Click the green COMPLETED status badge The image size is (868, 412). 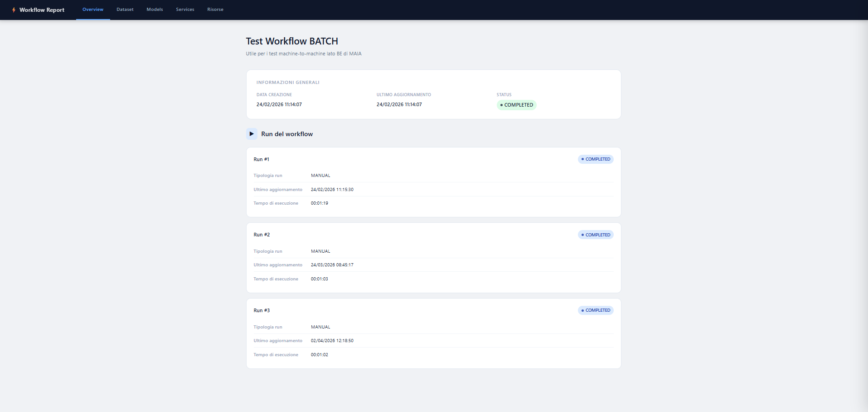point(516,105)
